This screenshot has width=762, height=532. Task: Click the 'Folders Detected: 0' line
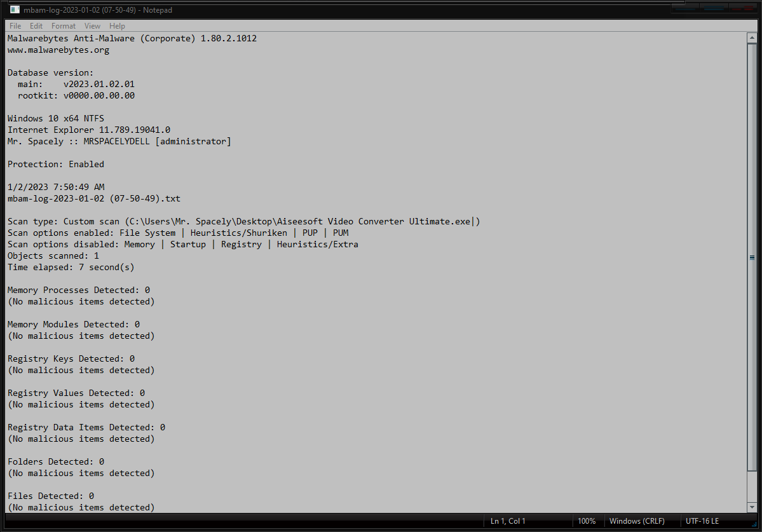(56, 461)
